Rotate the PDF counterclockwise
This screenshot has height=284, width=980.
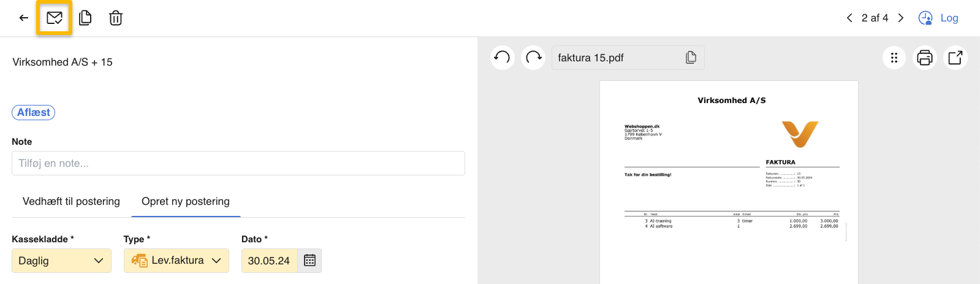(502, 58)
